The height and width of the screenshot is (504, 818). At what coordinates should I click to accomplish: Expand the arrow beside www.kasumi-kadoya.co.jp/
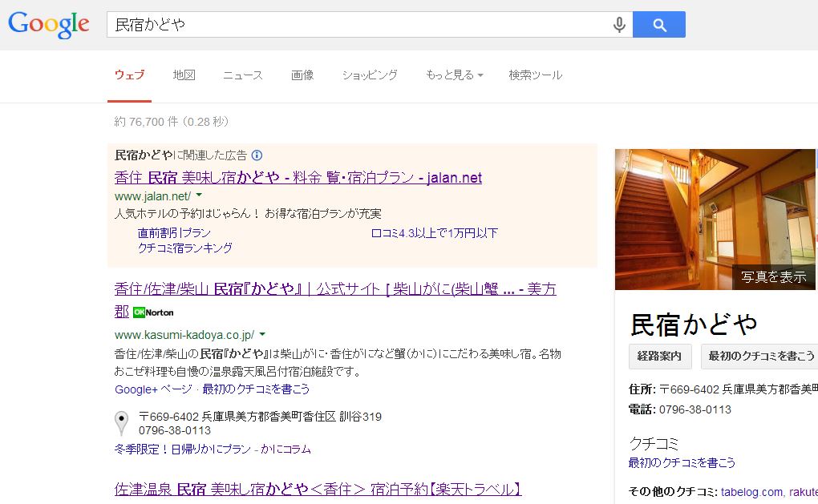262,334
